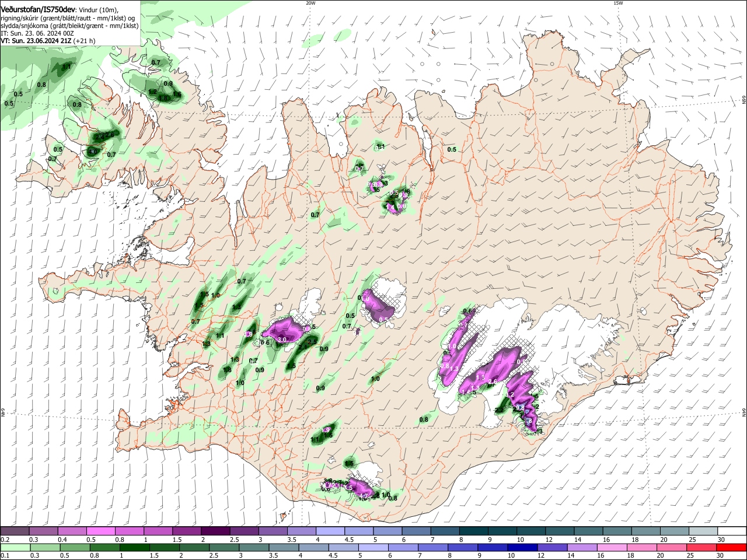Pick lower legend green swatch starting at 0.3
The image size is (747, 560).
click(x=46, y=547)
